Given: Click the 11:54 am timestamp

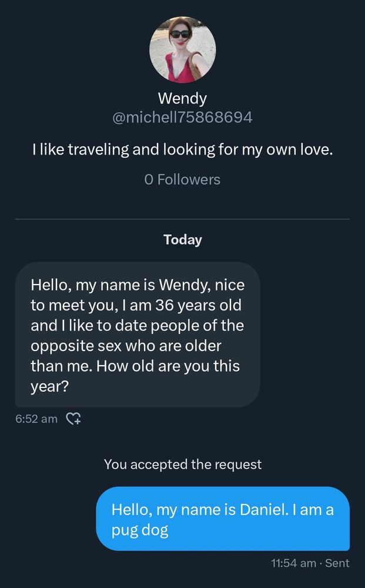Looking at the screenshot, I should click(x=294, y=563).
